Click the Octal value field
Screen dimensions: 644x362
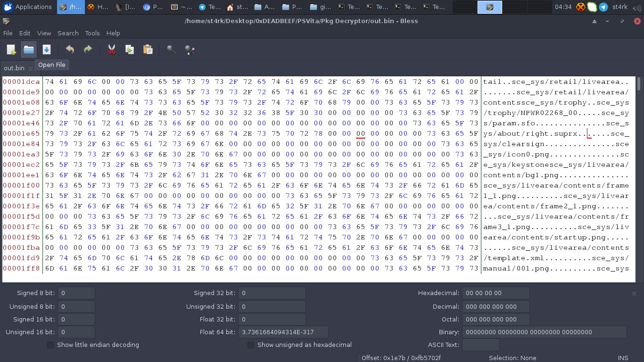click(496, 319)
